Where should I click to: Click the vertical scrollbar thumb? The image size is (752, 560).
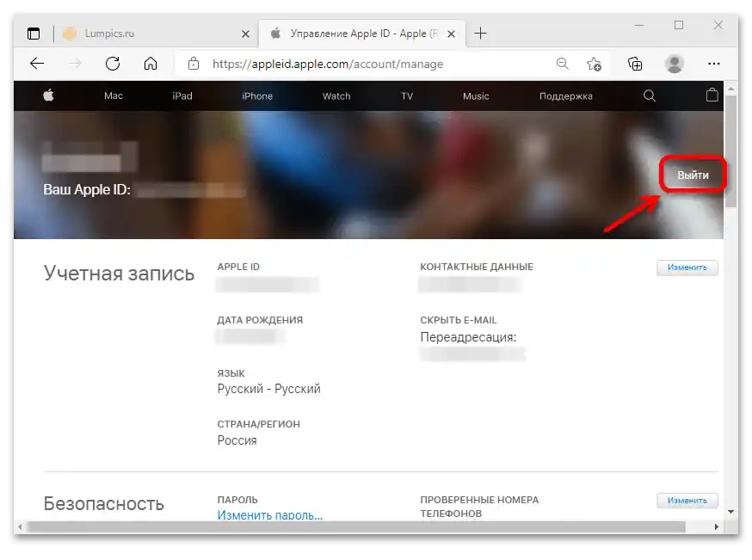(730, 151)
